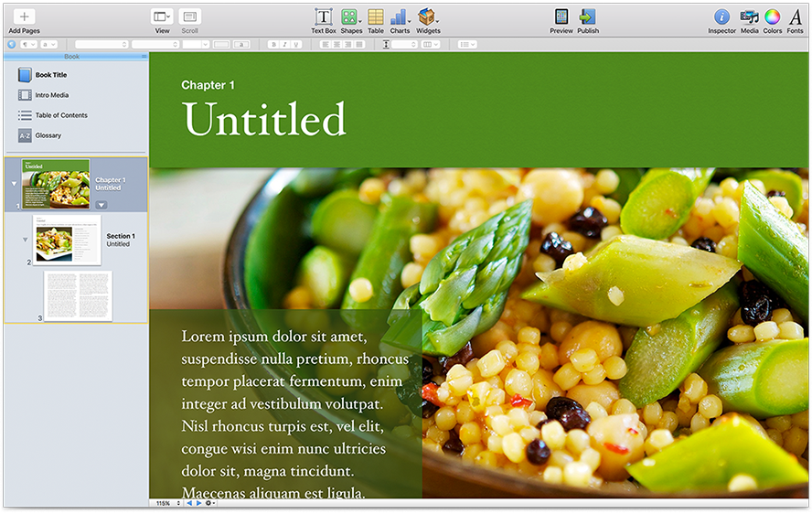812x514 pixels.
Task: Toggle italic text formatting
Action: (284, 44)
